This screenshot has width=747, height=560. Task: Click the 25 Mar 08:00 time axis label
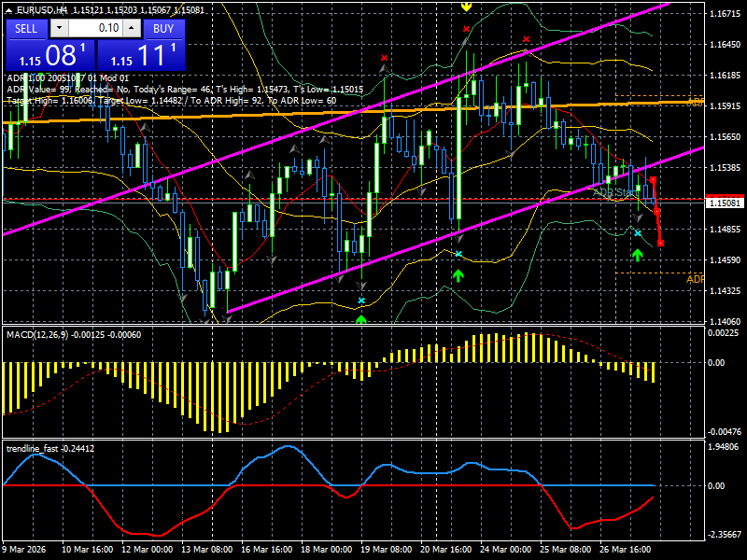click(566, 549)
